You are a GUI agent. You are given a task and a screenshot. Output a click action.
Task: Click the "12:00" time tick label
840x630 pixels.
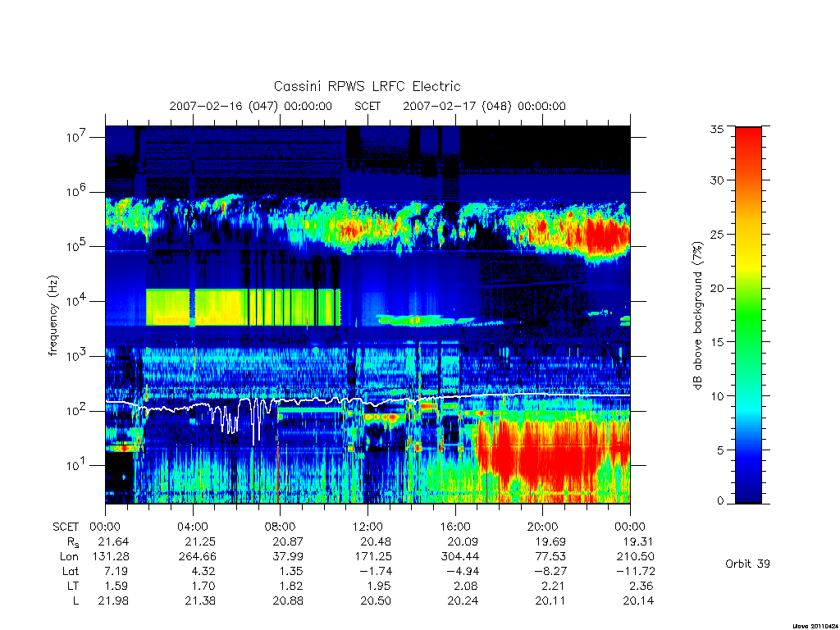tap(367, 527)
